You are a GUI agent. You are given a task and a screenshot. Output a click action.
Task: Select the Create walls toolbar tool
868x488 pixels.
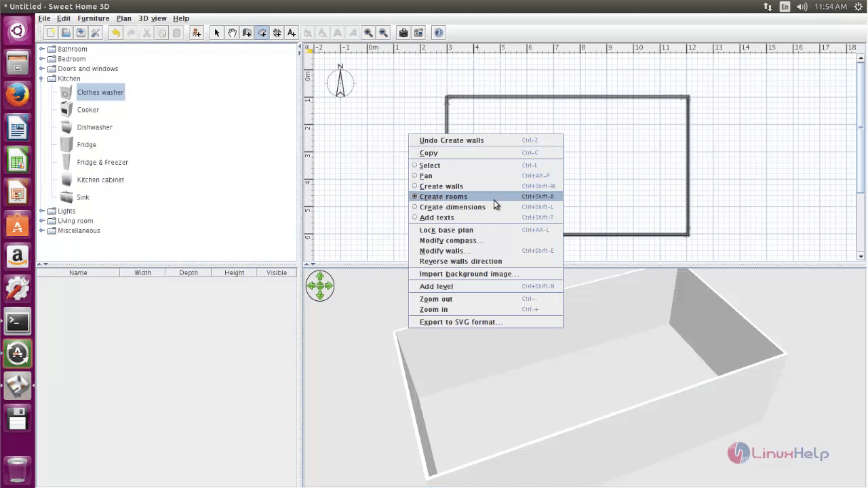click(x=247, y=33)
